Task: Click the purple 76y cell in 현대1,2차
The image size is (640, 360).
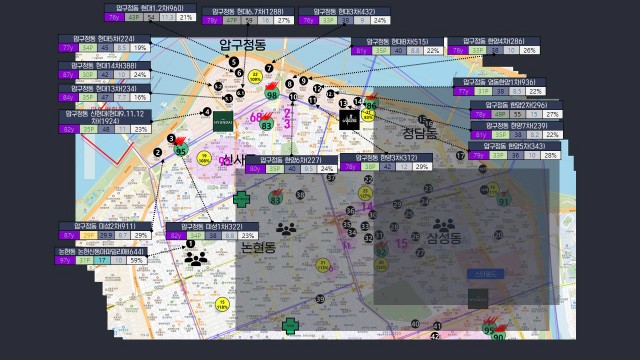Action: 114,17
